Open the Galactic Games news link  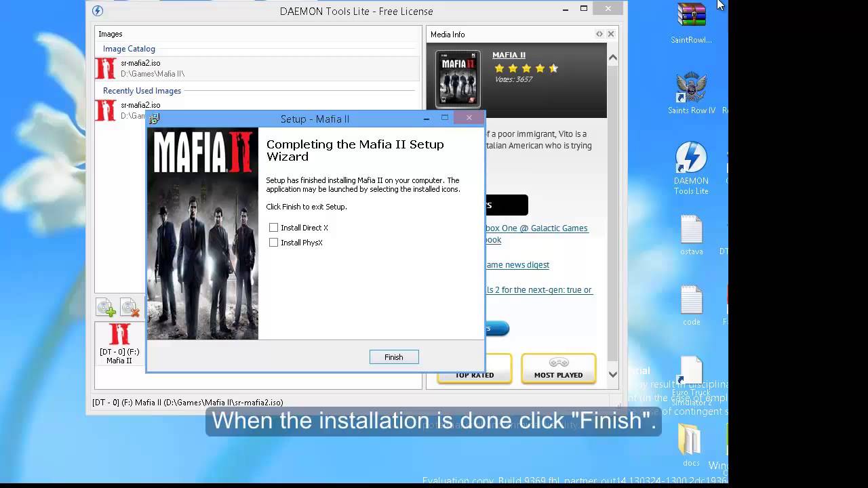pos(536,234)
